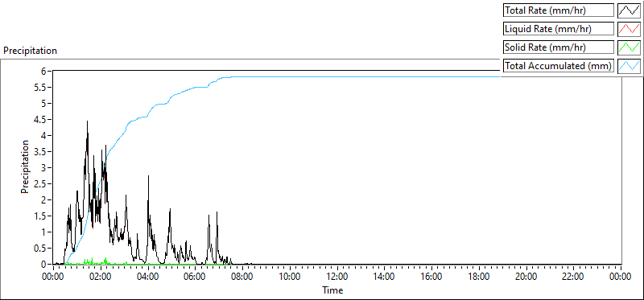Click the 06:00 time axis label
The image size is (644, 300).
tap(195, 277)
